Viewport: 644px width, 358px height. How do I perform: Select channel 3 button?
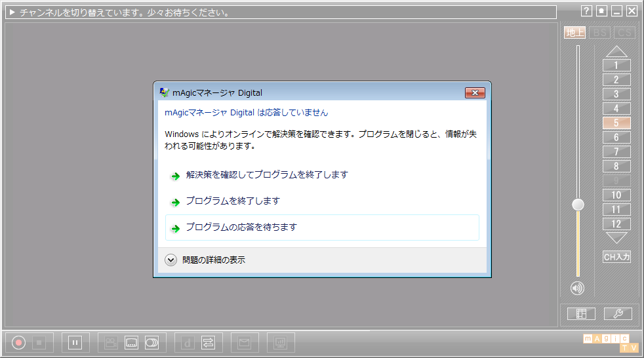coord(616,94)
